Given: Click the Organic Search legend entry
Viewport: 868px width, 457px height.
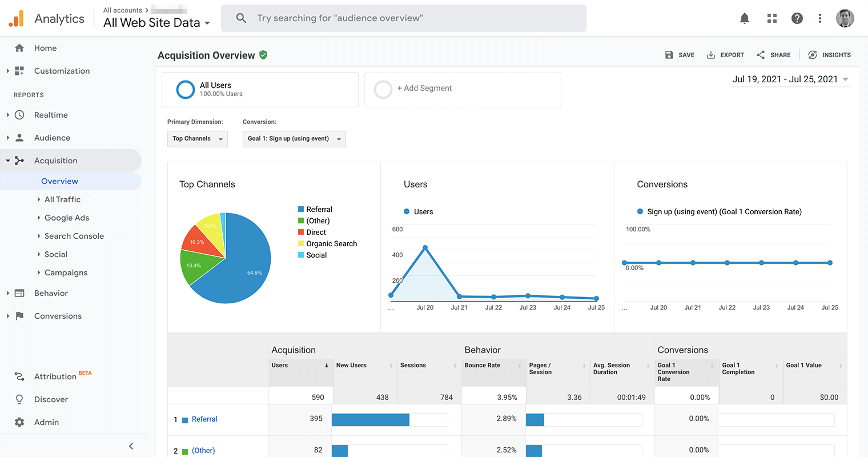Looking at the screenshot, I should (x=327, y=244).
